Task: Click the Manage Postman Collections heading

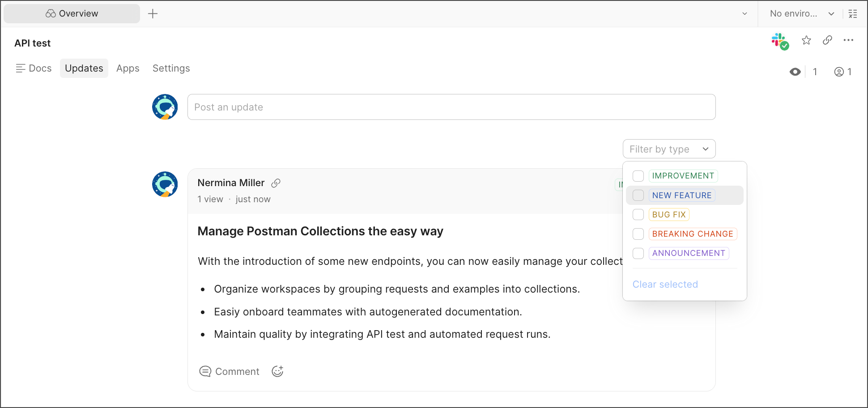Action: pos(320,231)
